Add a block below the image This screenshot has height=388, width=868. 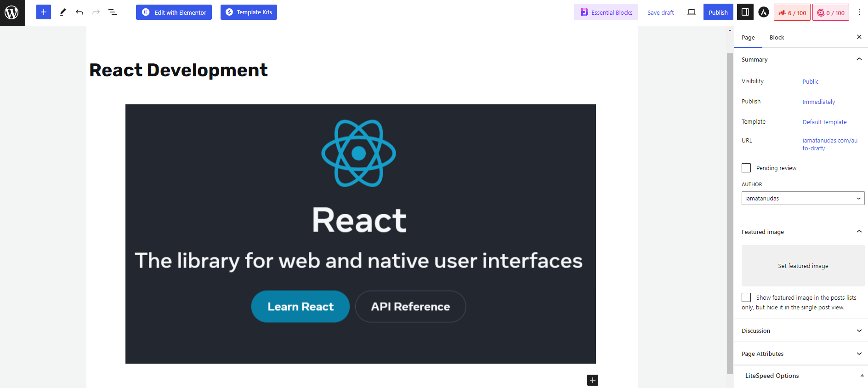593,380
